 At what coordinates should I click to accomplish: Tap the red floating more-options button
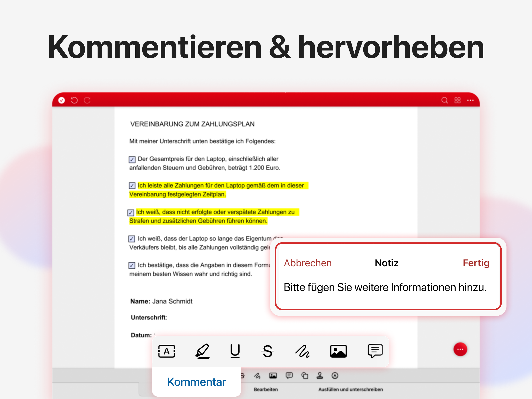(460, 349)
